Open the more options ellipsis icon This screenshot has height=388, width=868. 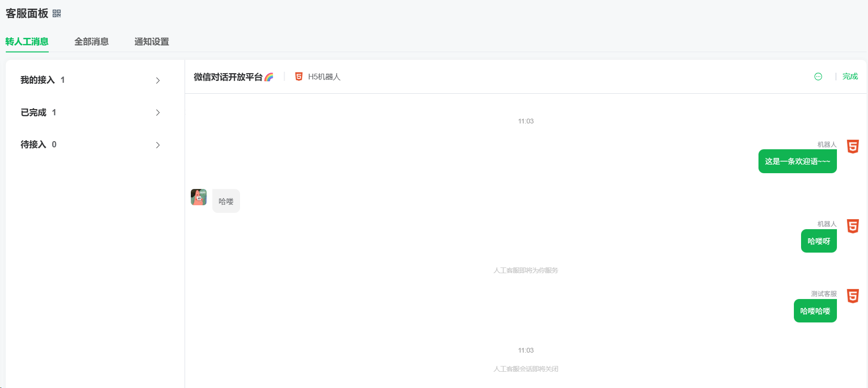pyautogui.click(x=818, y=77)
